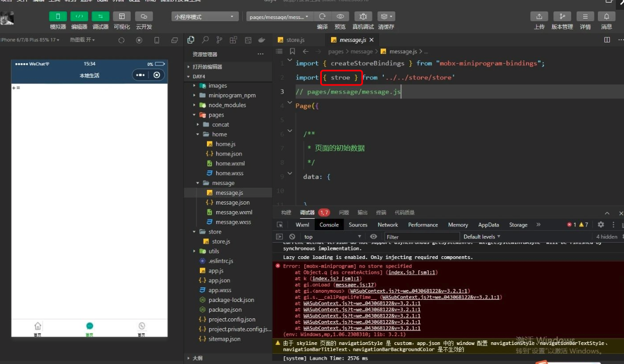624x364 pixels.
Task: Click the simulator stop/record icon
Action: click(139, 40)
